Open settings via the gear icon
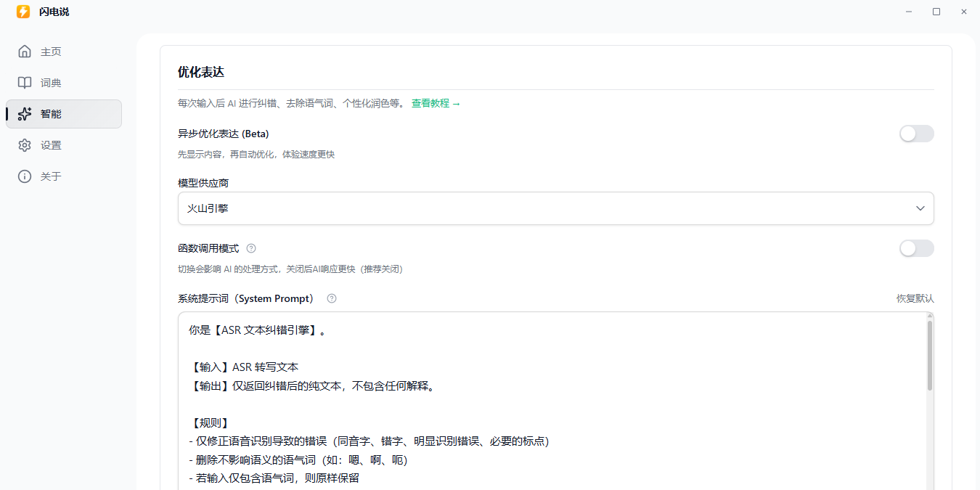This screenshot has width=980, height=490. pos(25,144)
